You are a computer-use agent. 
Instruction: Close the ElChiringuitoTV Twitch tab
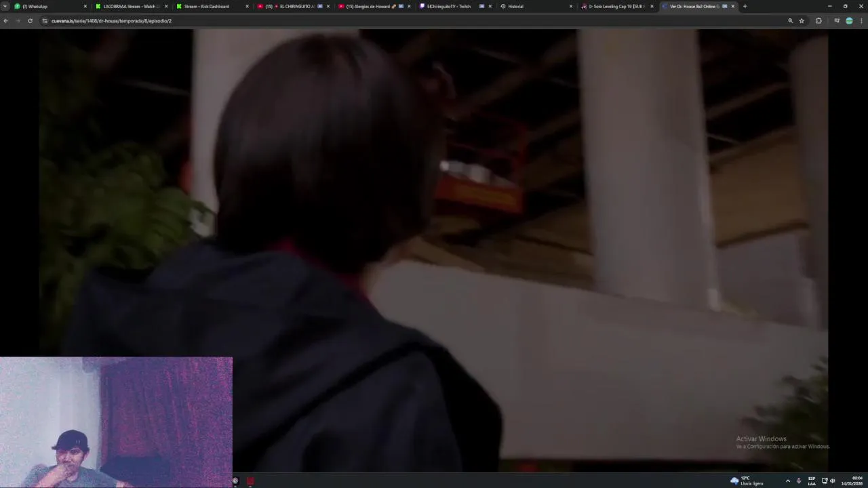point(490,6)
